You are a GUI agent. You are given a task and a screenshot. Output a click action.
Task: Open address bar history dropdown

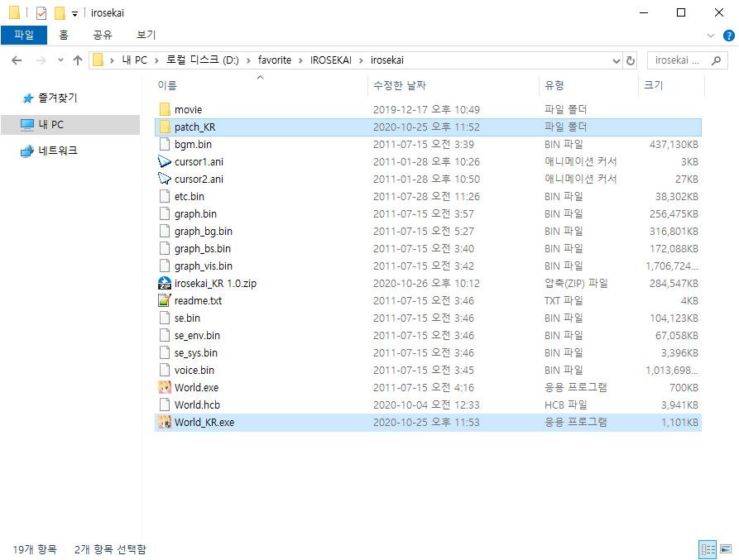pos(616,60)
